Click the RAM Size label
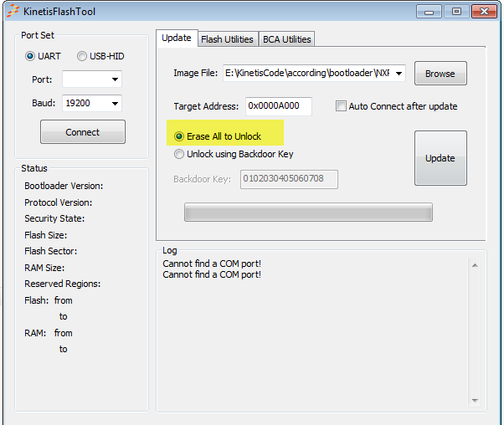The height and width of the screenshot is (425, 504). point(44,268)
